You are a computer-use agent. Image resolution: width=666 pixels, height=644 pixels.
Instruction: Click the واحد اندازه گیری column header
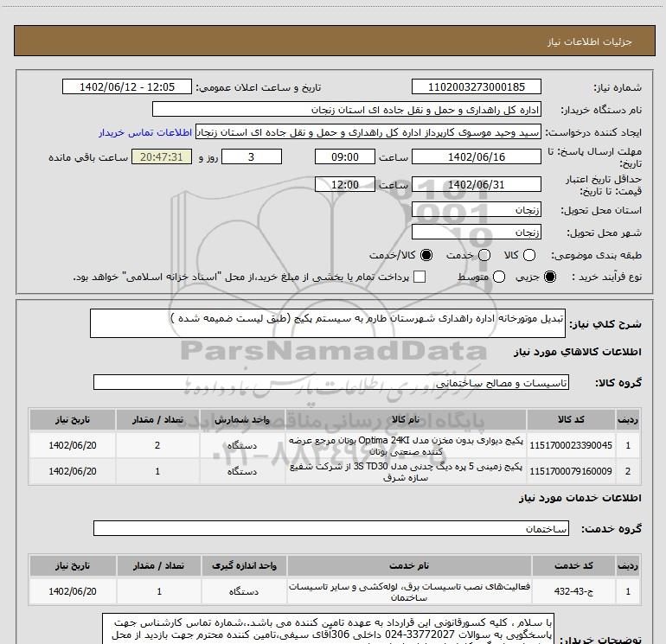point(244,565)
